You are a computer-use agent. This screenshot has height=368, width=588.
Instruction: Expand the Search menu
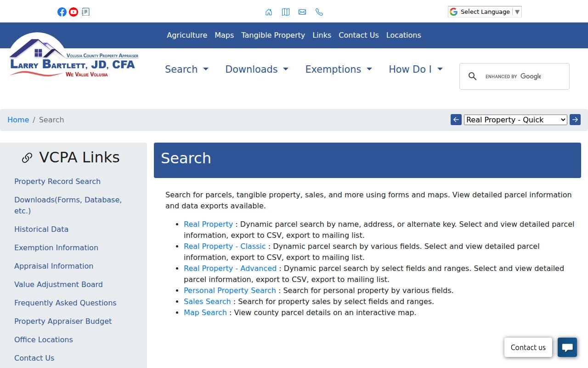(187, 69)
